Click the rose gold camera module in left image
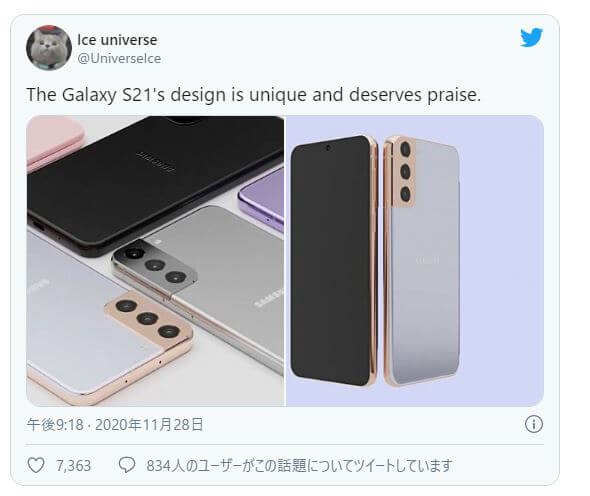 coord(148,319)
